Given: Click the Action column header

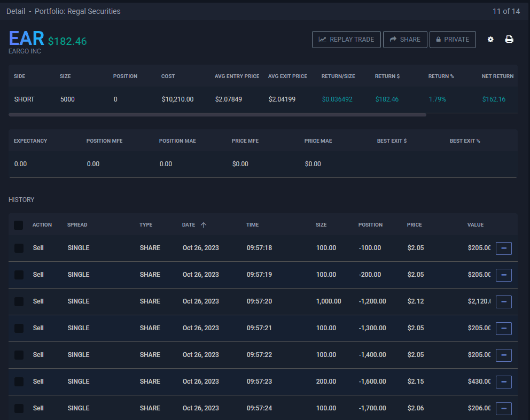Looking at the screenshot, I should [x=42, y=225].
